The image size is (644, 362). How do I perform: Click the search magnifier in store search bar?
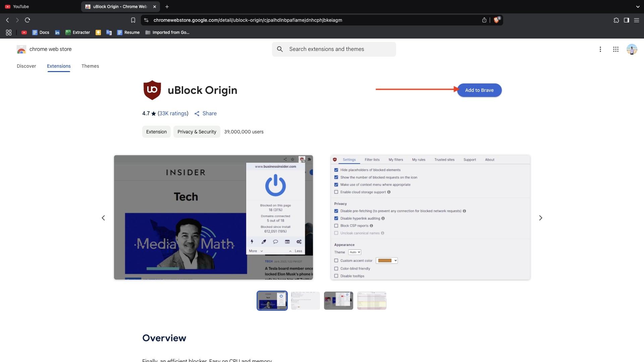click(280, 49)
